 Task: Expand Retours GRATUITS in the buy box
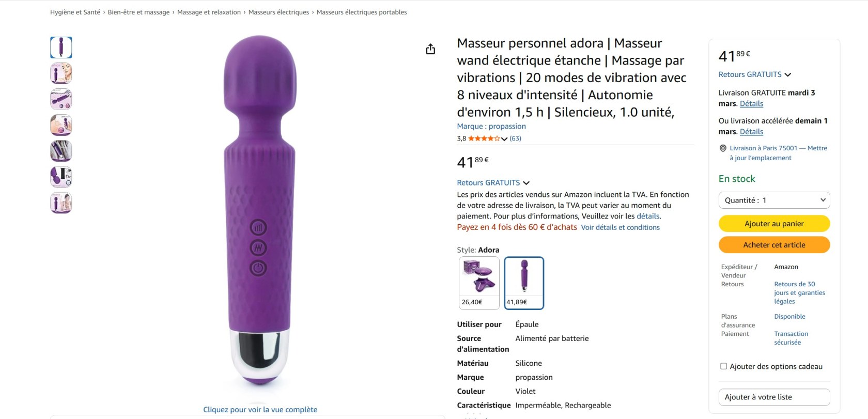point(754,74)
